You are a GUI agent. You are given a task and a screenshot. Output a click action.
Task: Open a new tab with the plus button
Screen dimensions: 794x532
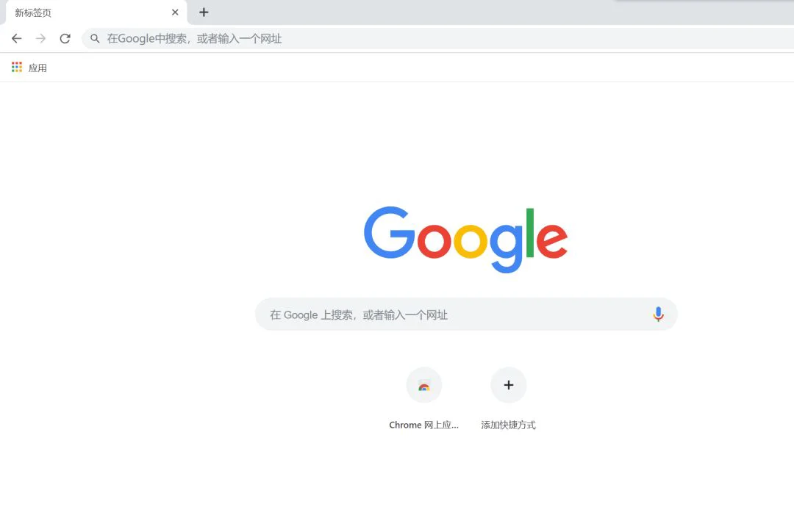204,12
